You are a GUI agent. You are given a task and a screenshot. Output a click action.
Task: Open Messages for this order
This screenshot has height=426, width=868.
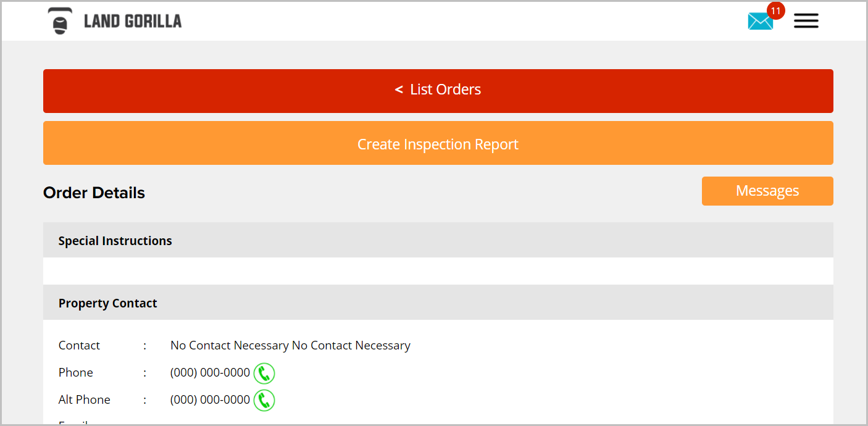[x=767, y=191]
